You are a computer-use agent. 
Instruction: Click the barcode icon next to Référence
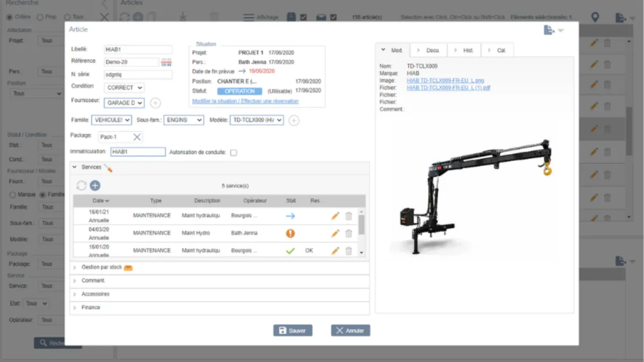coord(166,62)
